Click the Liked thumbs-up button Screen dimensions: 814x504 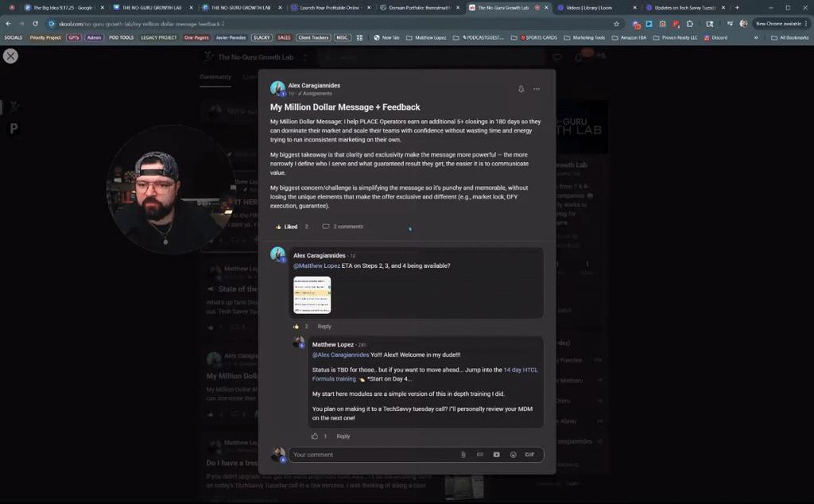point(286,227)
